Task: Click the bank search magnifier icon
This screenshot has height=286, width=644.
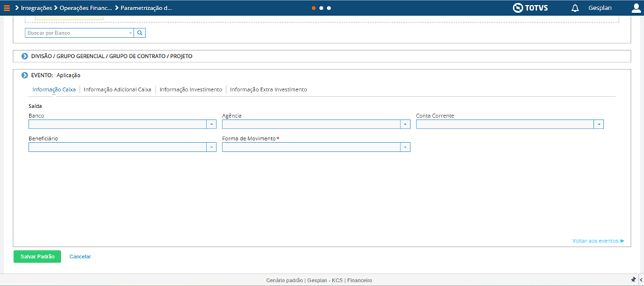Action: click(140, 33)
